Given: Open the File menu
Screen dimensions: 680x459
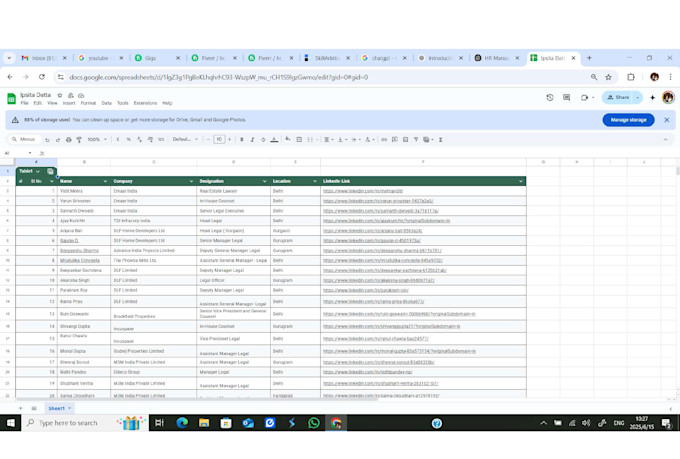Looking at the screenshot, I should [24, 103].
